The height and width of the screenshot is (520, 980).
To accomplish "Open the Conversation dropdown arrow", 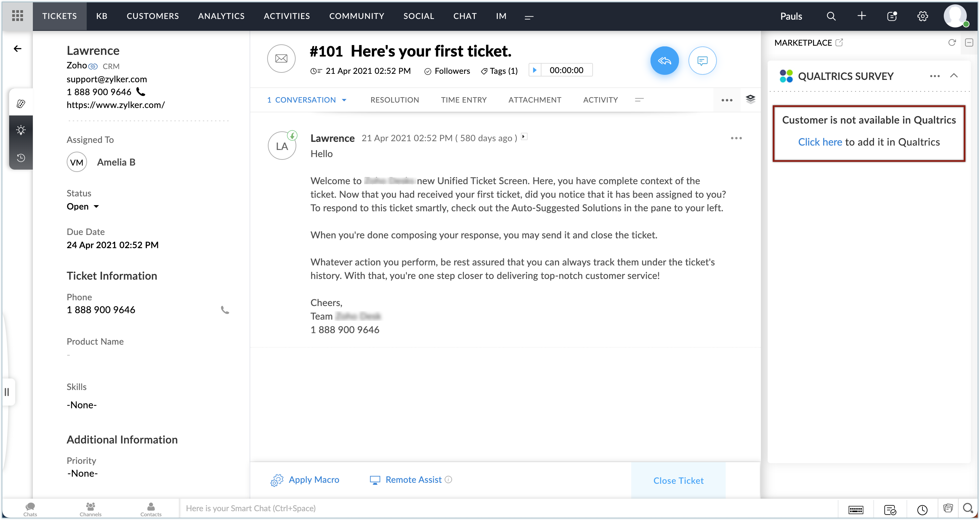I will (344, 100).
